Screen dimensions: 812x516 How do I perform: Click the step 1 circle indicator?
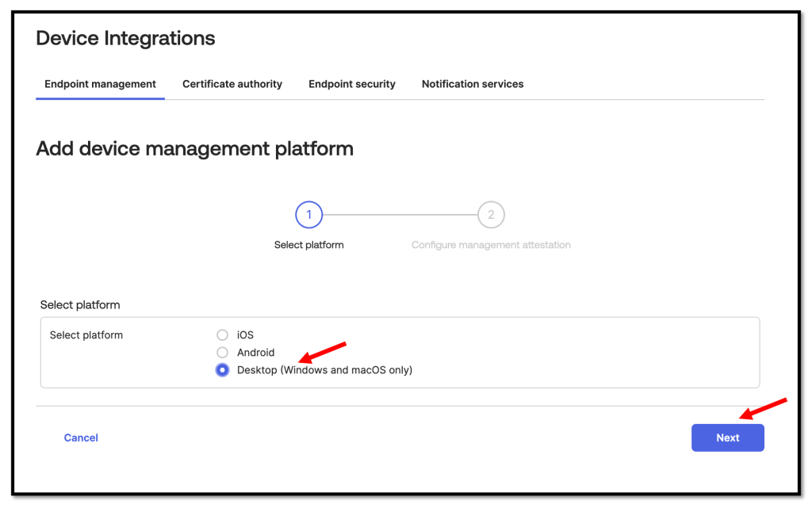308,215
